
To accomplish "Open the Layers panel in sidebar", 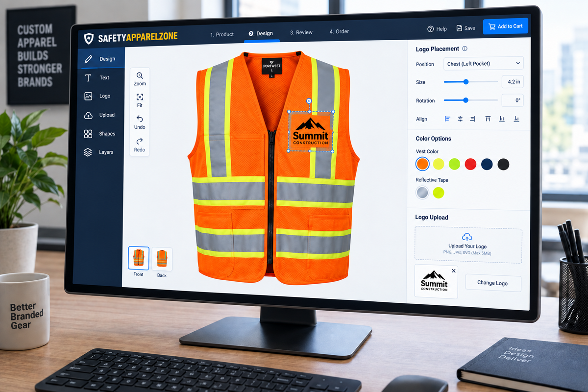I will [x=99, y=152].
